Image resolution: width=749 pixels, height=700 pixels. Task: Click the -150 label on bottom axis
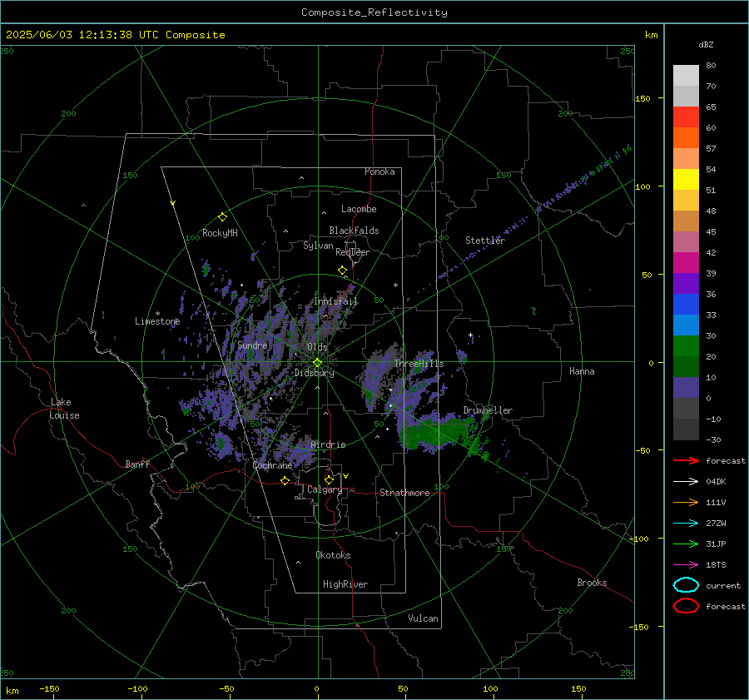(49, 689)
